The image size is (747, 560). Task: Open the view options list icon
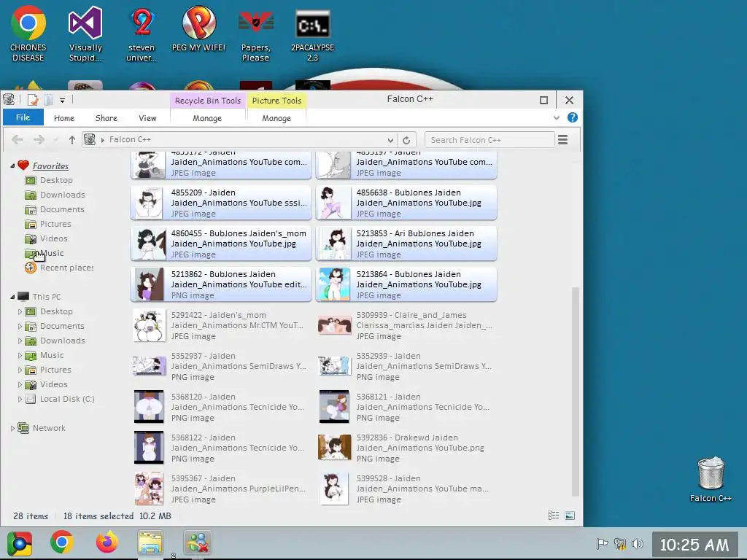coord(562,139)
